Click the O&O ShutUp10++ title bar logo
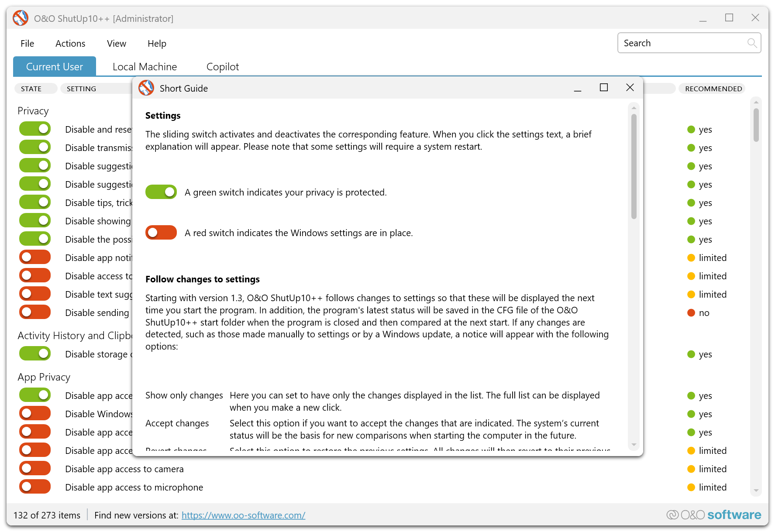Screen dimensions: 775x532 (x=21, y=18)
